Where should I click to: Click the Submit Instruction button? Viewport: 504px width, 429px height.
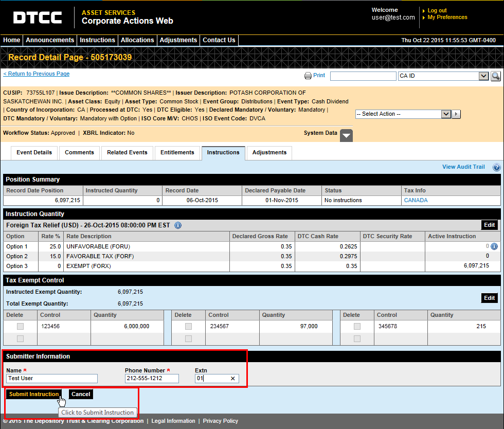pos(33,394)
